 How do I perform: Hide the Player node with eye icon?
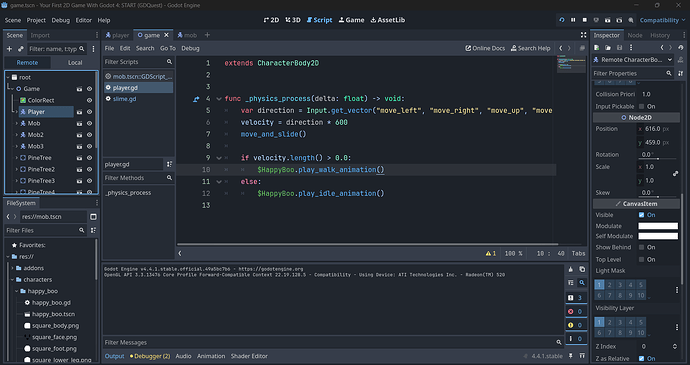(89, 112)
